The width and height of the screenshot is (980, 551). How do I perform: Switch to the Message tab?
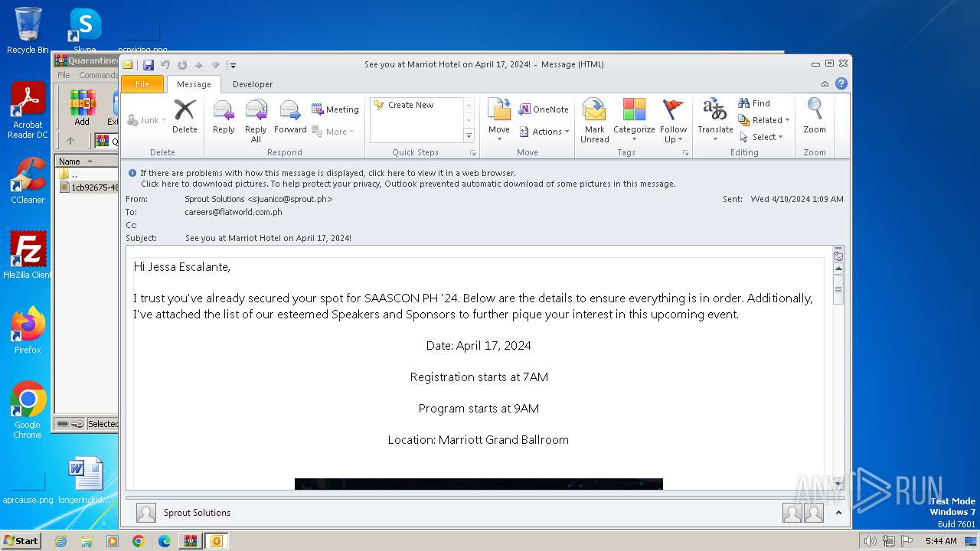(x=194, y=84)
